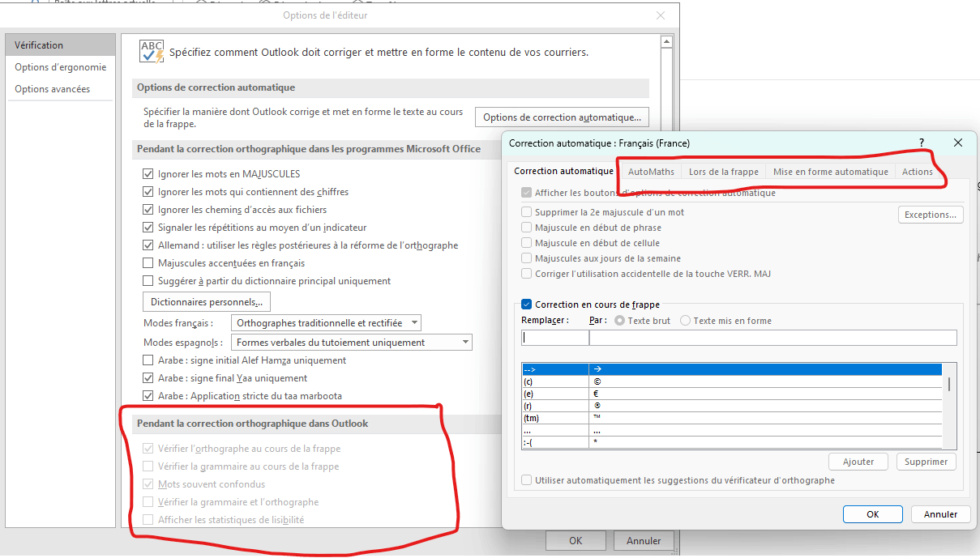980x558 pixels.
Task: Open Options d'ergonomie category
Action: coord(60,67)
